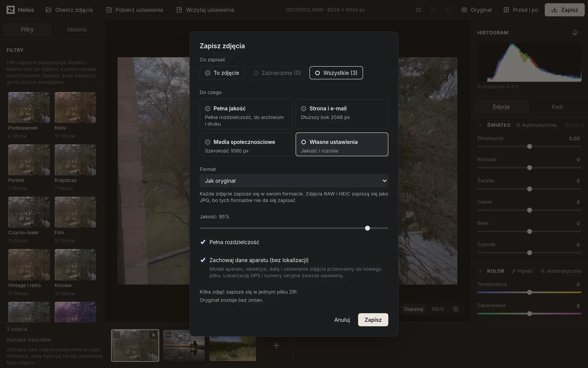The image size is (588, 368).
Task: Select the second photo thumbnail's checkbox
Action: pyautogui.click(x=168, y=335)
